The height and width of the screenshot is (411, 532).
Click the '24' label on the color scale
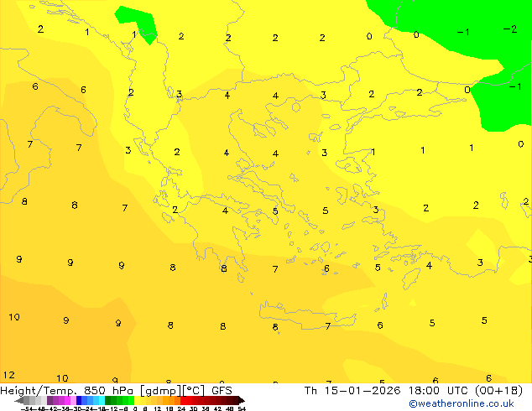181,408
